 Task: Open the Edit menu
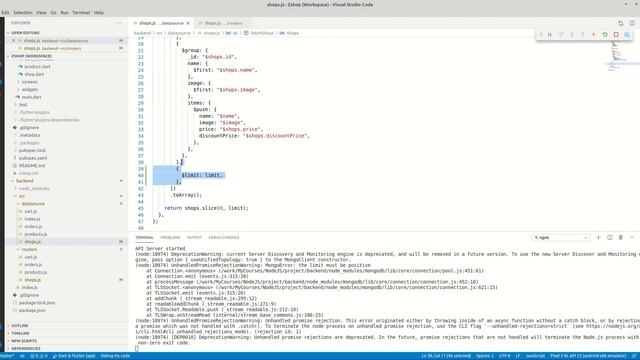pyautogui.click(x=5, y=13)
